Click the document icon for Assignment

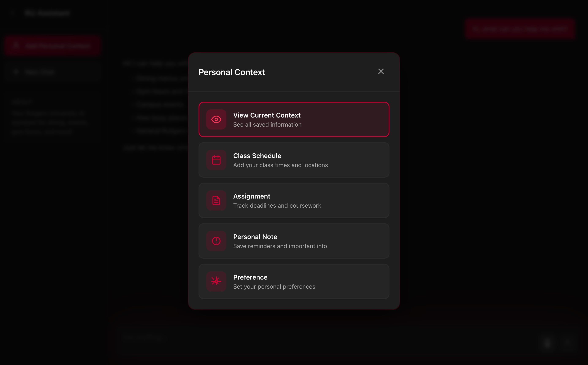(216, 200)
